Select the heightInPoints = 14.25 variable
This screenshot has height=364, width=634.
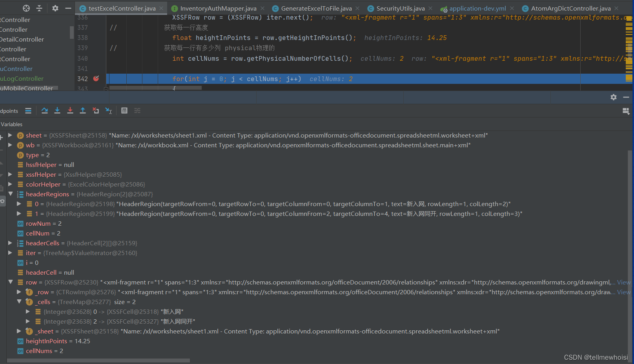click(58, 341)
